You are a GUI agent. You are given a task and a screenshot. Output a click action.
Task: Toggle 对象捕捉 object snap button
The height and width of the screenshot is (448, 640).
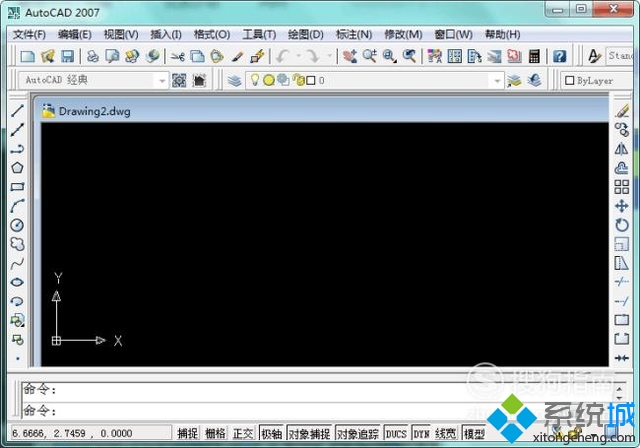pyautogui.click(x=309, y=433)
